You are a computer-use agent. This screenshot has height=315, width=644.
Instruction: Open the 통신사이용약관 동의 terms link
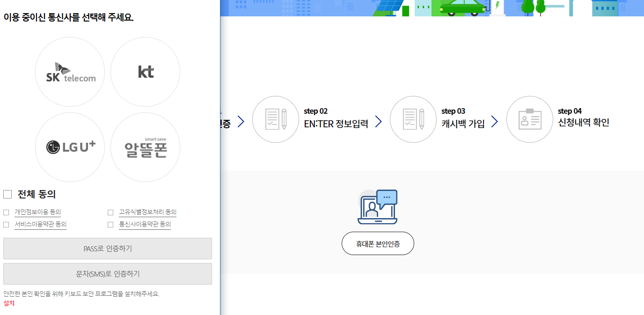click(x=145, y=224)
